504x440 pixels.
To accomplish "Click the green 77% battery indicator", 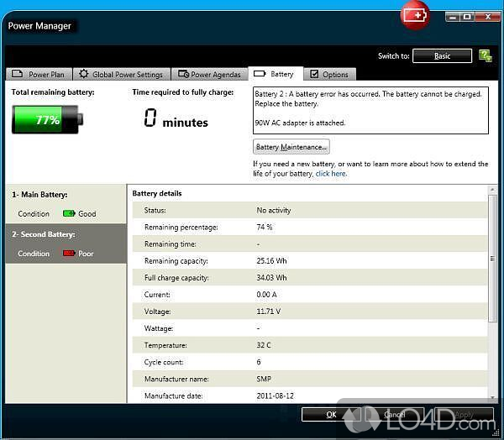I will [x=48, y=119].
